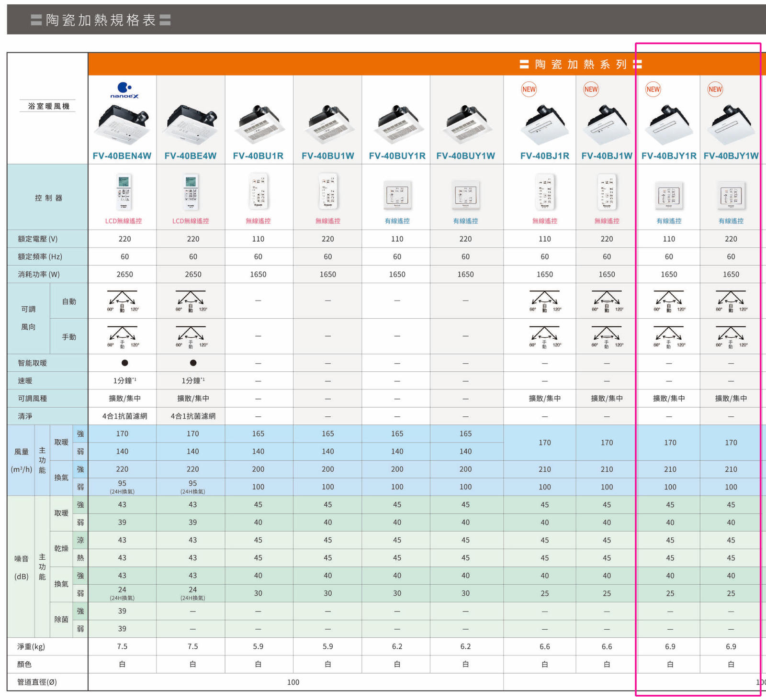Click the FV-40BUY1W model name

click(466, 156)
